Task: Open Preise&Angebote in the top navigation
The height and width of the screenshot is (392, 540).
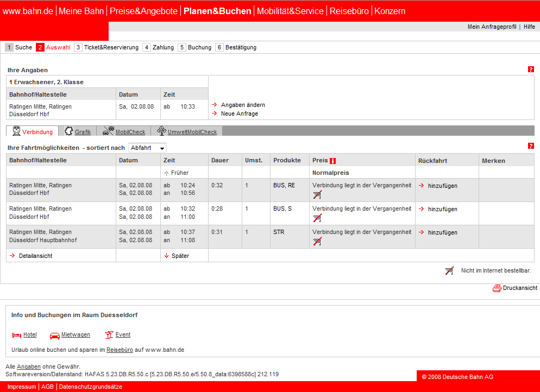Action: click(143, 11)
